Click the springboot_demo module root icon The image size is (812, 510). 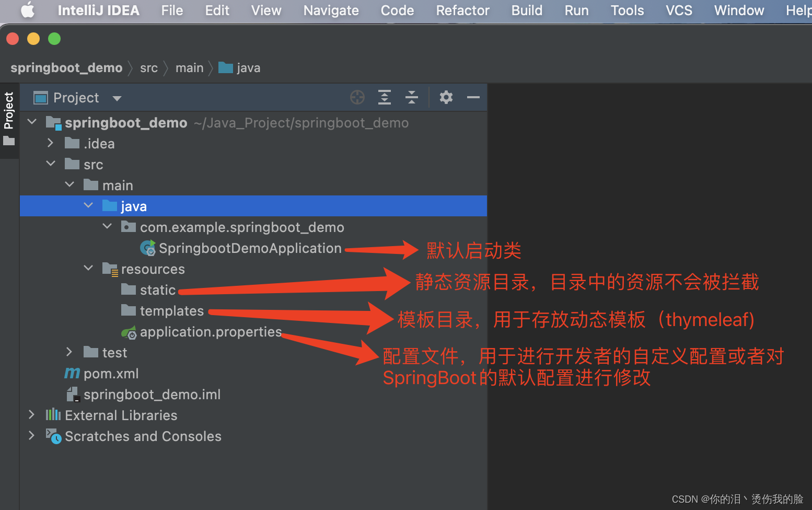54,123
